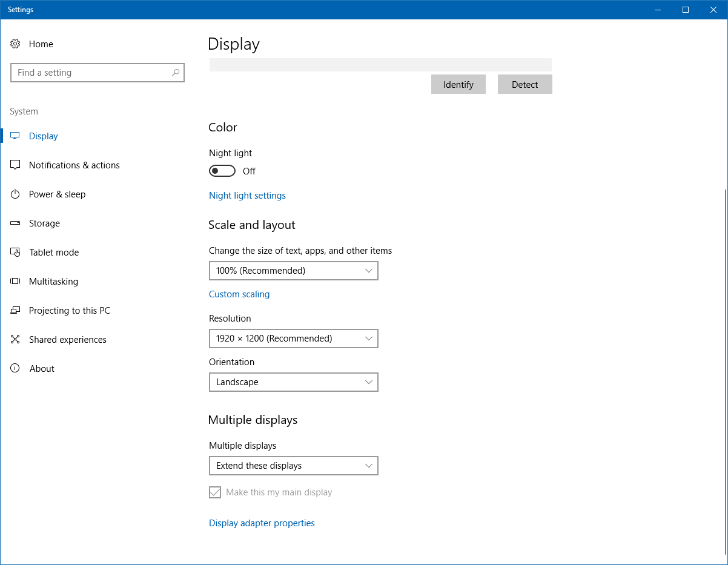
Task: Go to Projecting to this PC
Action: coord(69,311)
